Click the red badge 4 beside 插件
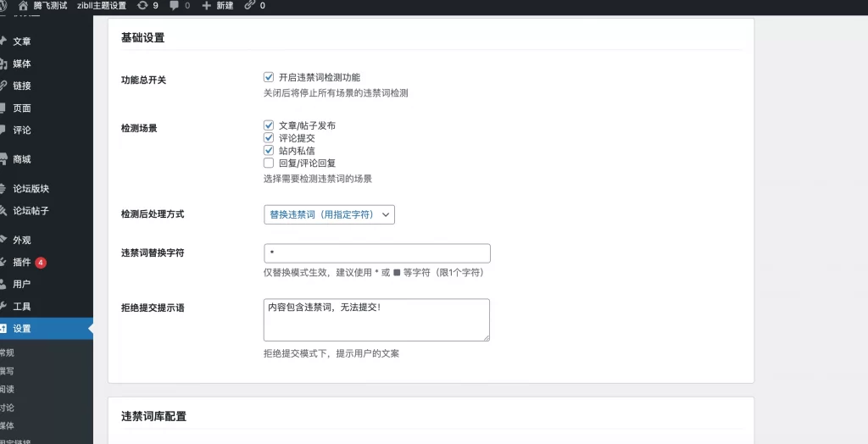Viewport: 868px width, 444px height. pos(41,263)
